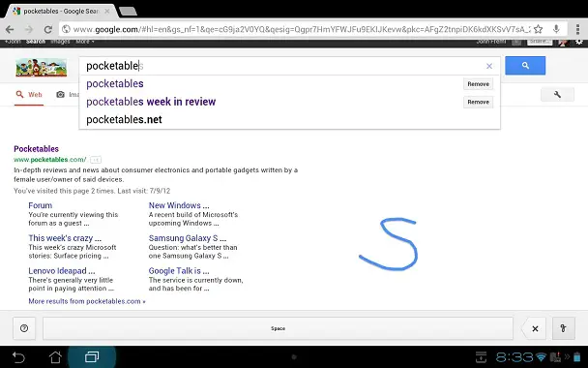Screen dimensions: 588x368
Task: Click the blue magnifier search button
Action: tap(525, 66)
